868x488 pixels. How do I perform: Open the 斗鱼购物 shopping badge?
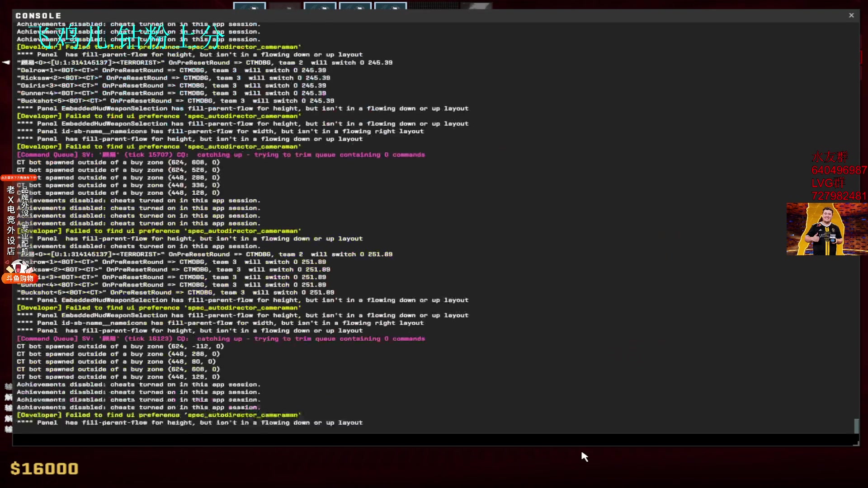tap(20, 278)
